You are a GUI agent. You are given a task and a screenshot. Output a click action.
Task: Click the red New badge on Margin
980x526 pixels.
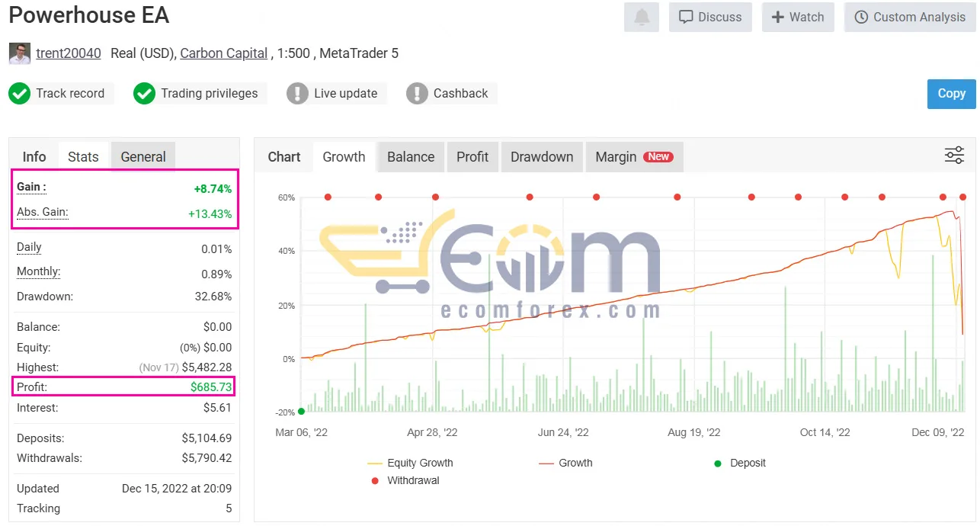pyautogui.click(x=658, y=156)
